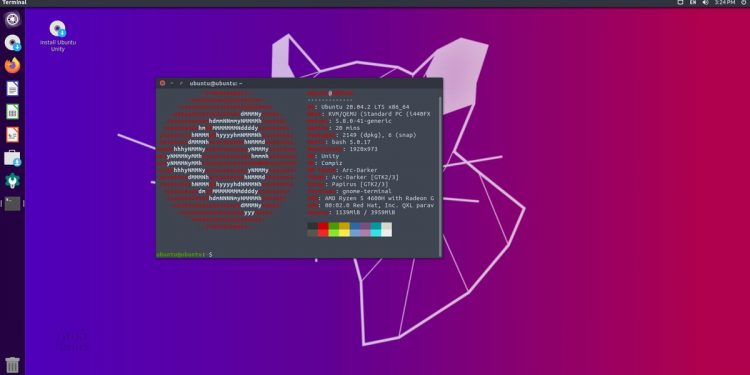Click the dark yellow color block
This screenshot has height=375, width=750.
[x=344, y=226]
